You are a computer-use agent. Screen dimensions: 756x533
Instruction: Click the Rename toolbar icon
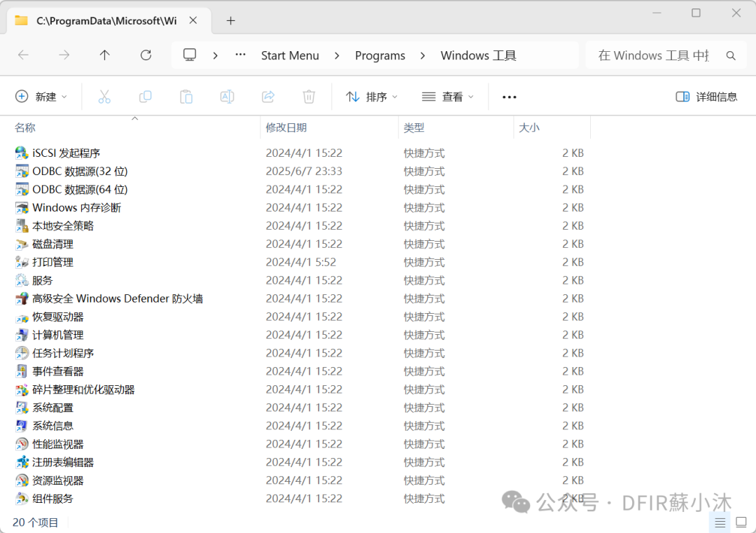click(227, 97)
